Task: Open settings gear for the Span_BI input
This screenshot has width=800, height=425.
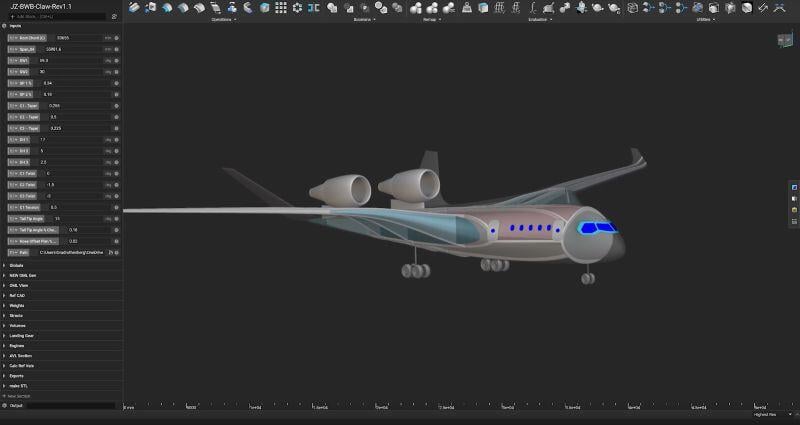Action: pos(116,49)
